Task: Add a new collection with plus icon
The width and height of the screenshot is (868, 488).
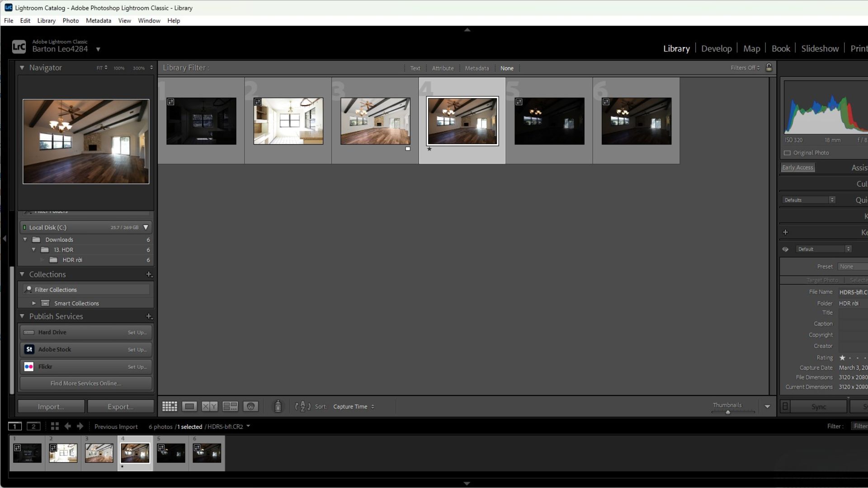Action: click(149, 274)
